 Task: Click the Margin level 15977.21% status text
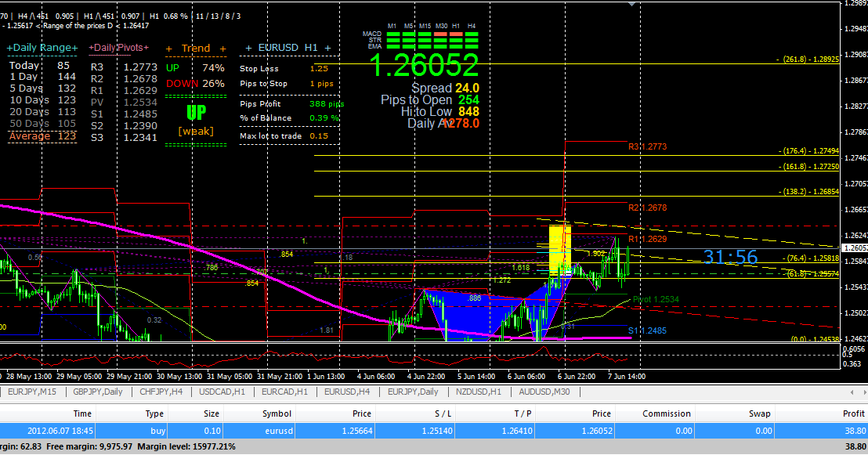(186, 446)
